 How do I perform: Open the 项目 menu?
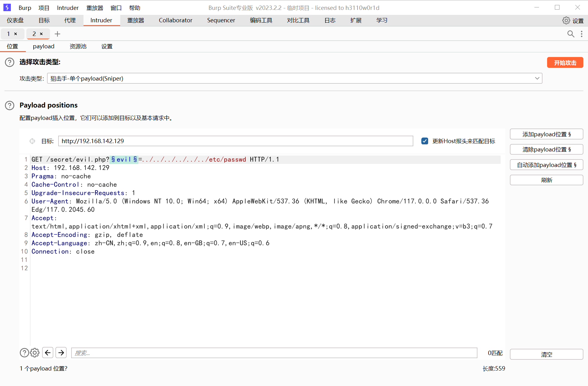(x=44, y=8)
